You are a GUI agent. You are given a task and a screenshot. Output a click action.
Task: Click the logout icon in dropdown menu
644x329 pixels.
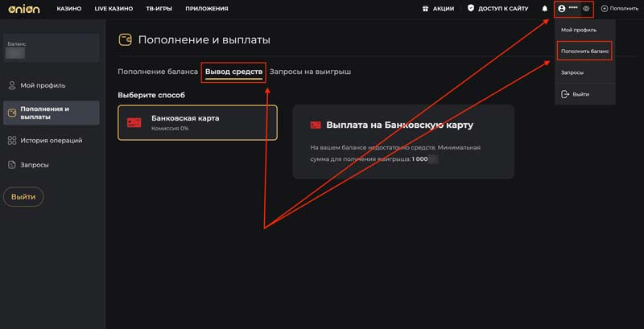[x=564, y=94]
